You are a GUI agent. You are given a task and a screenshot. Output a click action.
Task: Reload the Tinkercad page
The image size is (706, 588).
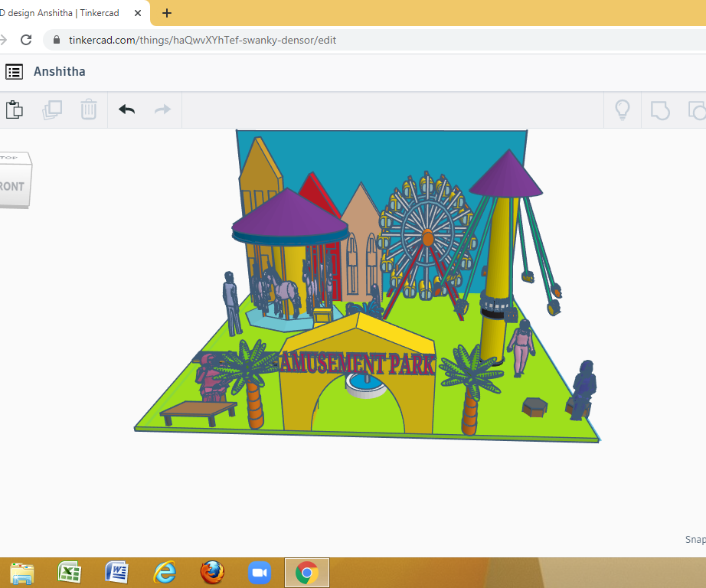tap(25, 39)
